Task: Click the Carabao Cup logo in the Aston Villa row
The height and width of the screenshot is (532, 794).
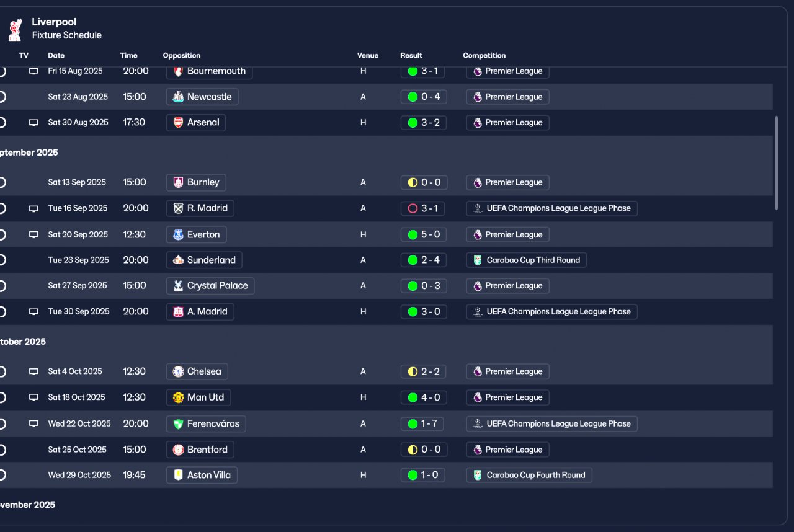Action: pos(478,476)
